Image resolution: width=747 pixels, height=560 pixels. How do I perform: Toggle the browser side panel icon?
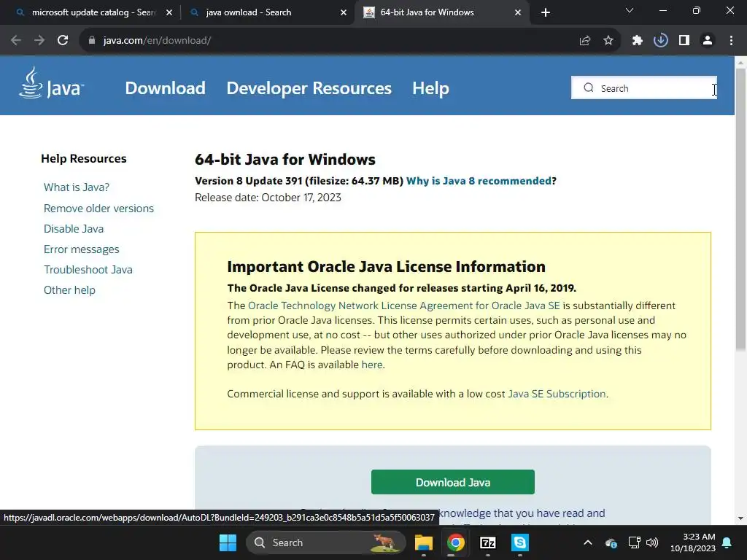pos(684,41)
